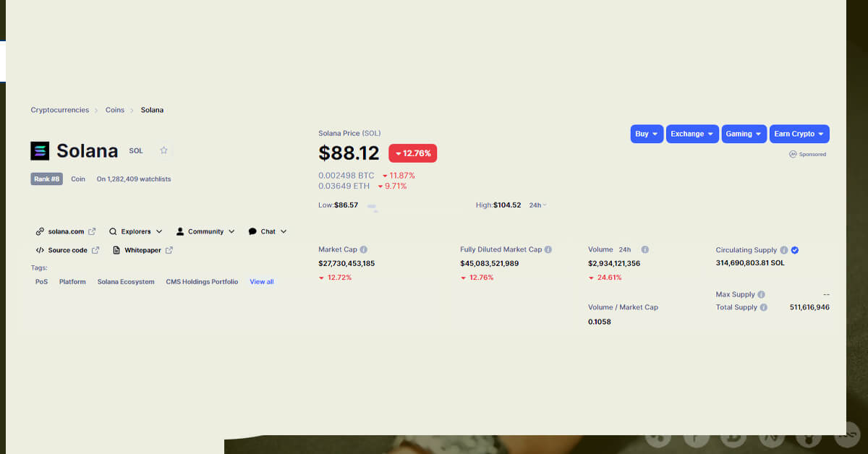The height and width of the screenshot is (454, 868).
Task: Click the info icon beside Market Cap
Action: [363, 249]
